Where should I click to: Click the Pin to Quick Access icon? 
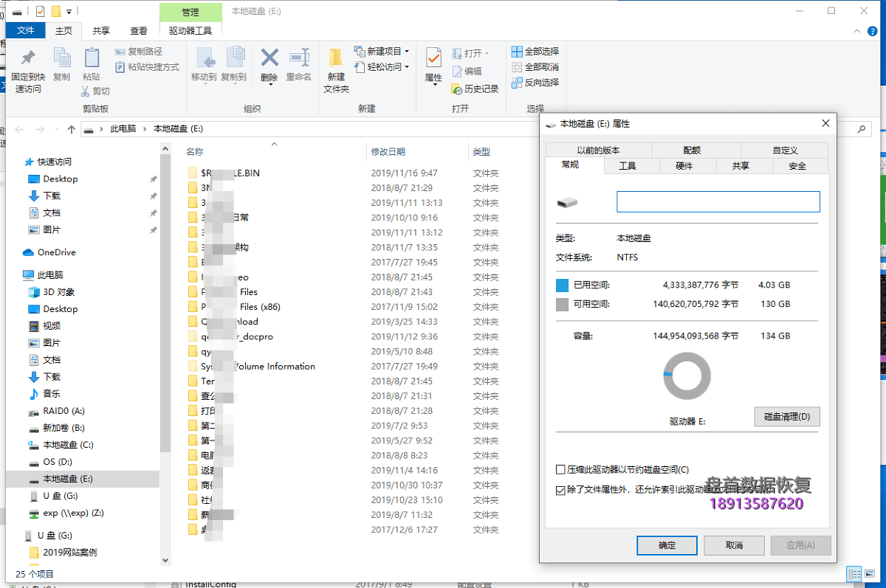point(28,60)
